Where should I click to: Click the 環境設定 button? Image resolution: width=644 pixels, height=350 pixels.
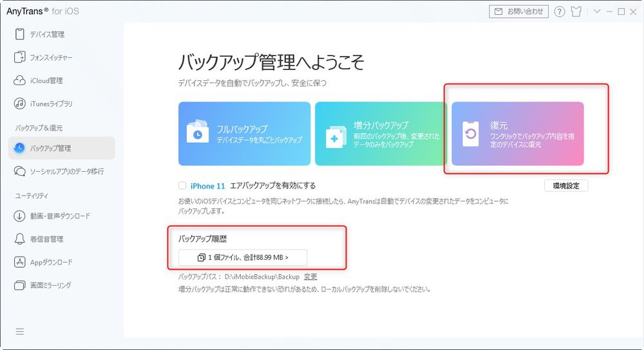565,185
